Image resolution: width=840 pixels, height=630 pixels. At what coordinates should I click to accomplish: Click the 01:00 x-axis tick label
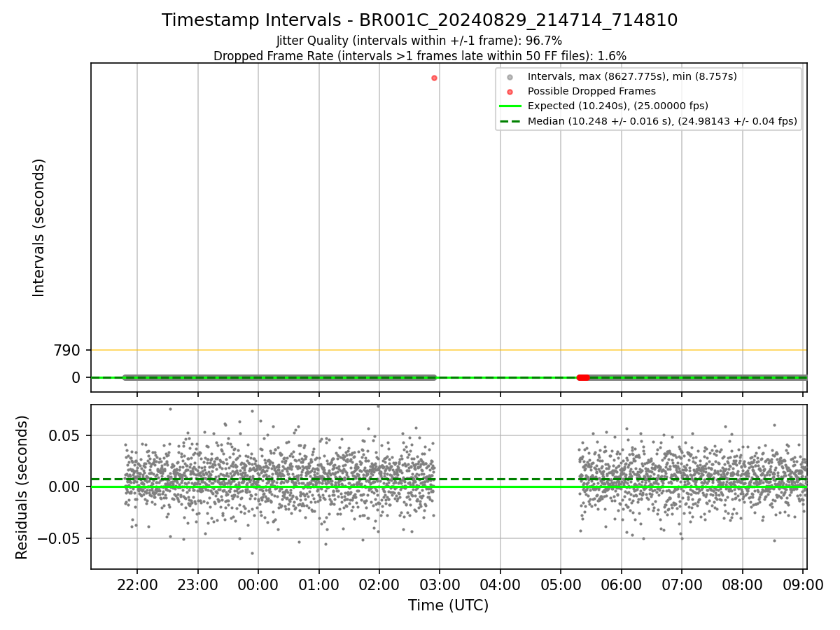(x=318, y=584)
